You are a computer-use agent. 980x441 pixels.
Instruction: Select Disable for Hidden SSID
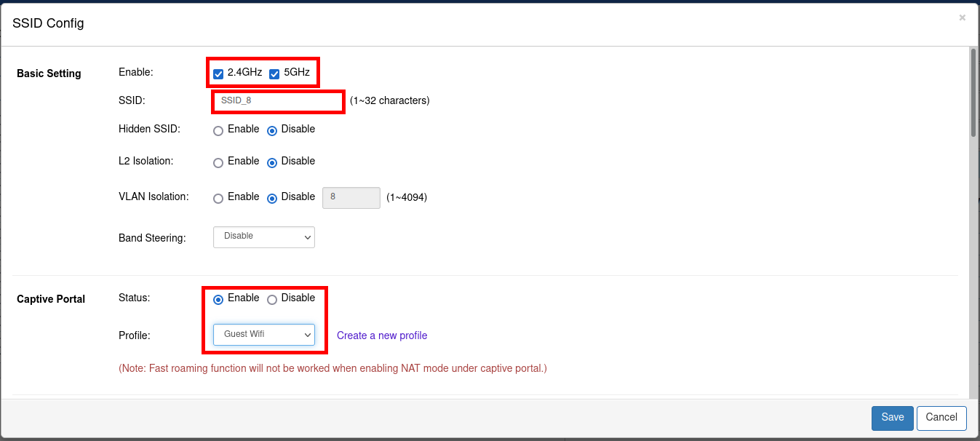pyautogui.click(x=272, y=130)
